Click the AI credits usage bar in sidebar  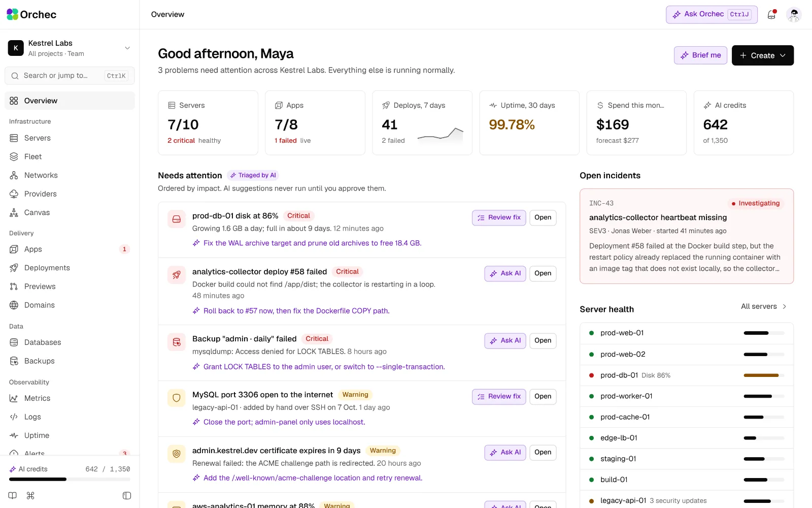70,479
